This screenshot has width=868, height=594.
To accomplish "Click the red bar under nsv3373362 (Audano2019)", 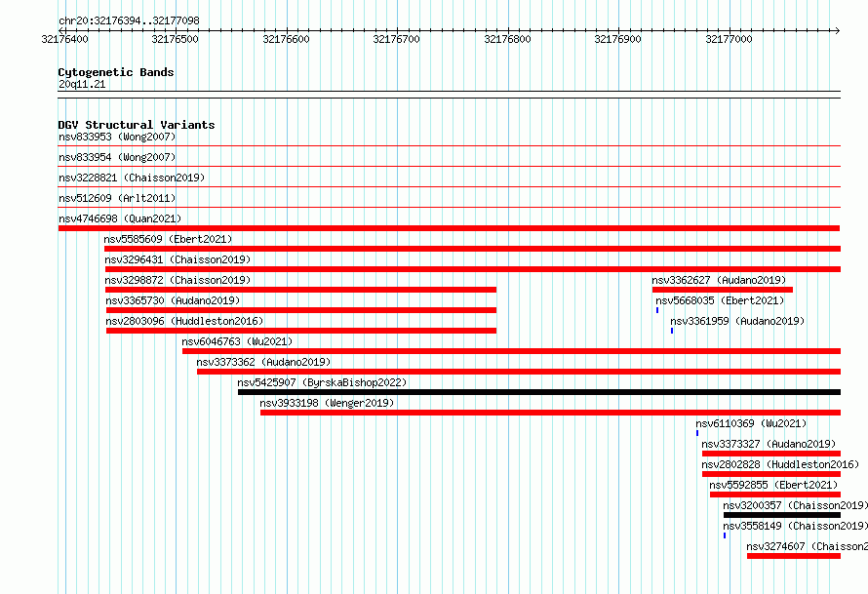I will coord(519,372).
